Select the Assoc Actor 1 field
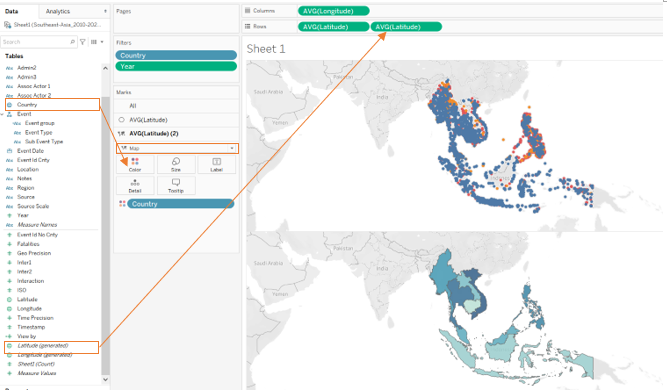The width and height of the screenshot is (667, 391). point(34,86)
